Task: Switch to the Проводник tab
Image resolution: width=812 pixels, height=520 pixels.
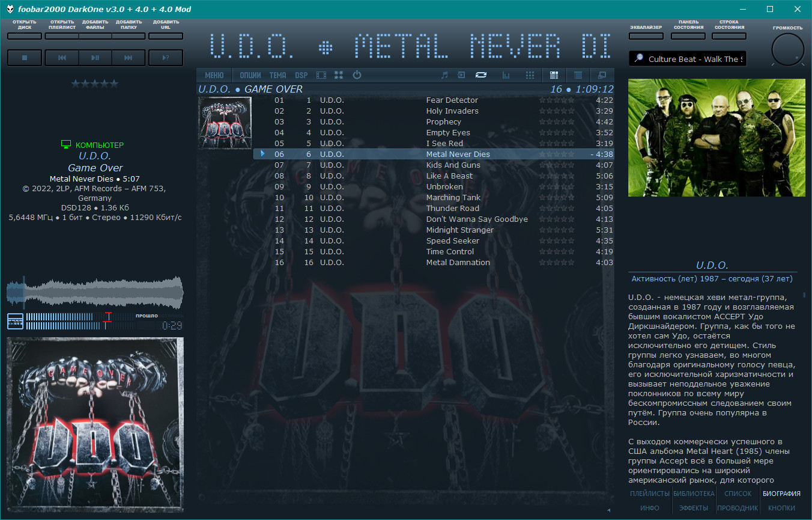Action: (738, 508)
